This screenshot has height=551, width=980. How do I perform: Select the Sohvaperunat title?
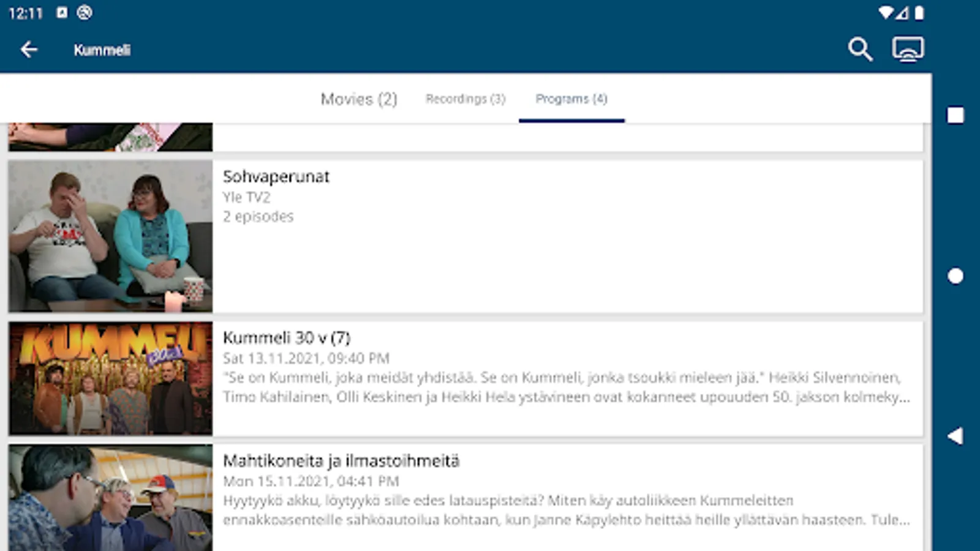click(x=276, y=176)
